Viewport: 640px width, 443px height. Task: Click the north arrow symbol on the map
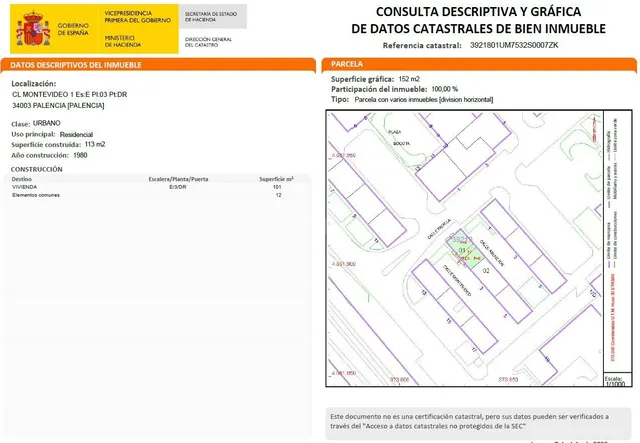(594, 128)
